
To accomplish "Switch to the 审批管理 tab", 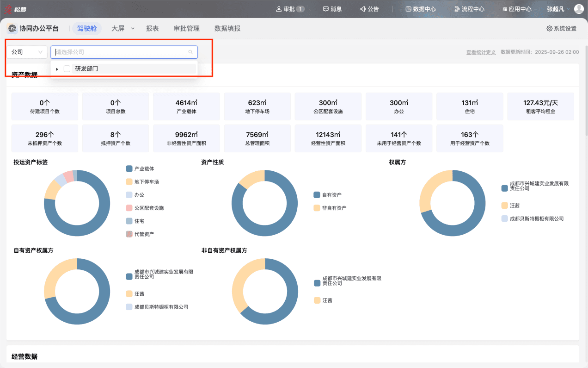I will pyautogui.click(x=187, y=28).
